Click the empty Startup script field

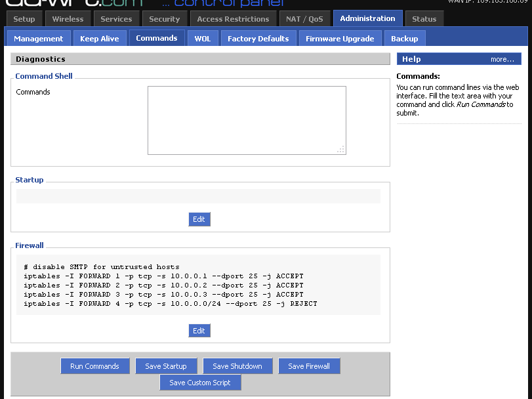tap(198, 196)
